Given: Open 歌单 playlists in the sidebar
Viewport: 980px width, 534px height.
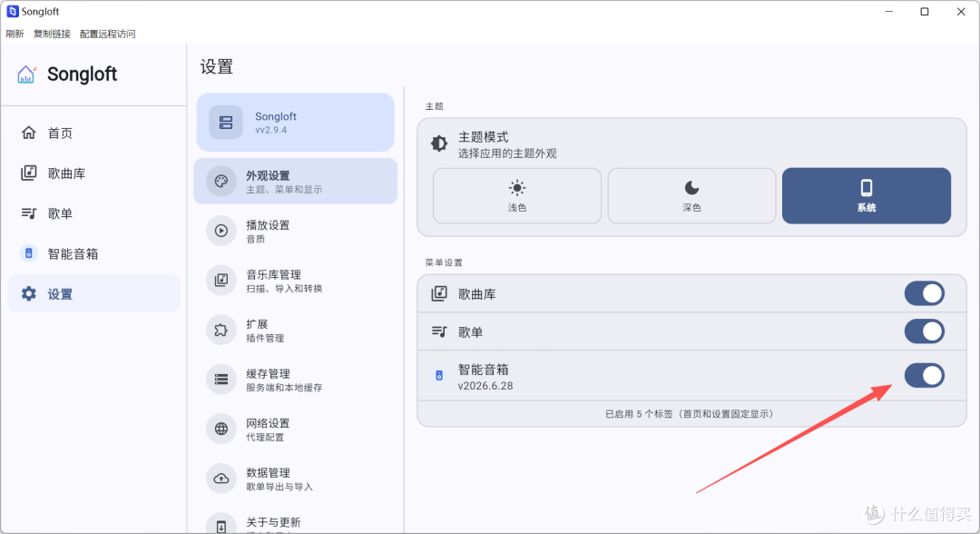Looking at the screenshot, I should [93, 213].
